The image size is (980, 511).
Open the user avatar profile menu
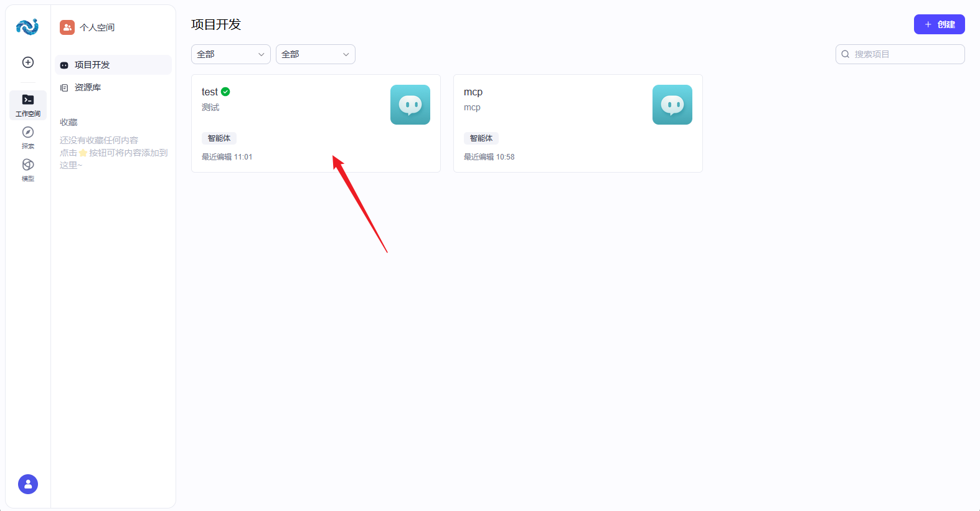coord(28,484)
